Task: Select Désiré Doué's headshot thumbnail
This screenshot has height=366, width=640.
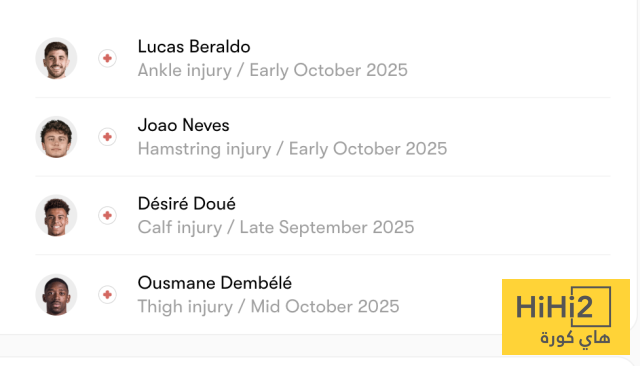Action: [56, 215]
